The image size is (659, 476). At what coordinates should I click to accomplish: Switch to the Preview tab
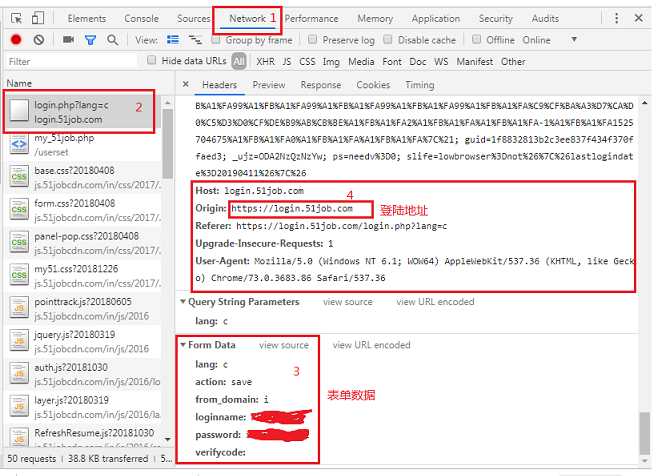click(x=269, y=84)
